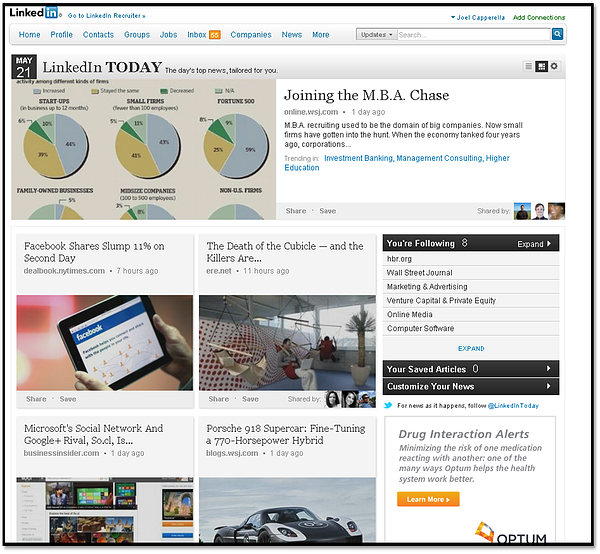Save the Death of the Cubicle article
The width and height of the screenshot is (600, 554).
click(x=250, y=399)
